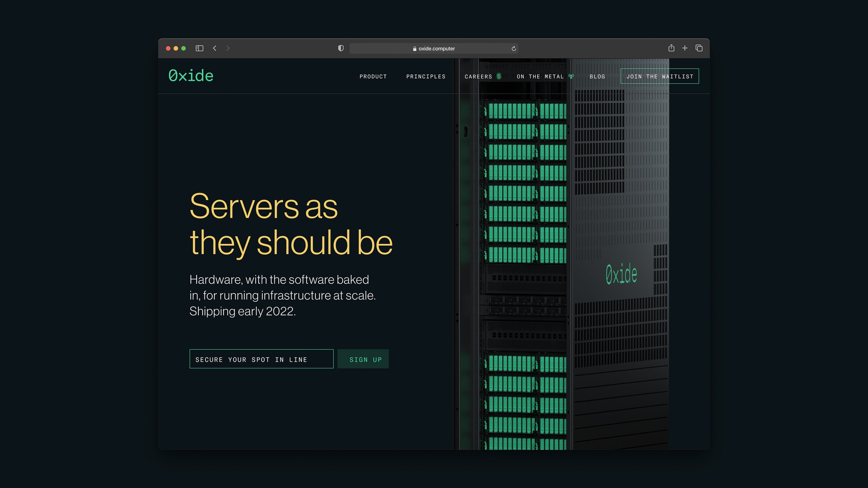The image size is (868, 488).
Task: Visit the Blog page
Action: pyautogui.click(x=597, y=76)
